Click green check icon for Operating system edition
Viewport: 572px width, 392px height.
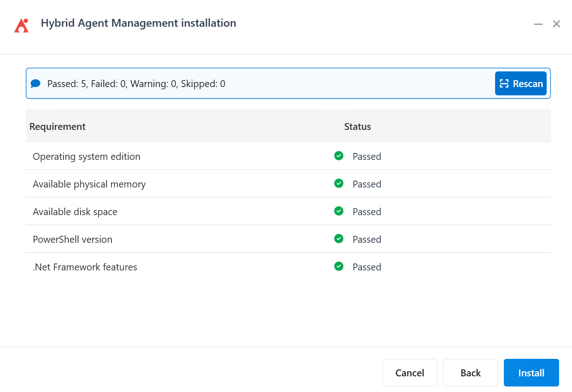[339, 156]
